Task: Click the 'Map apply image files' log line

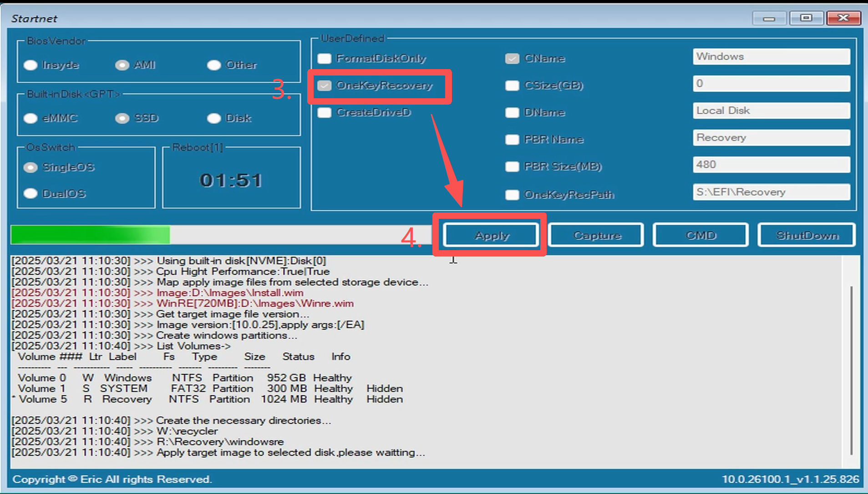Action: (220, 282)
